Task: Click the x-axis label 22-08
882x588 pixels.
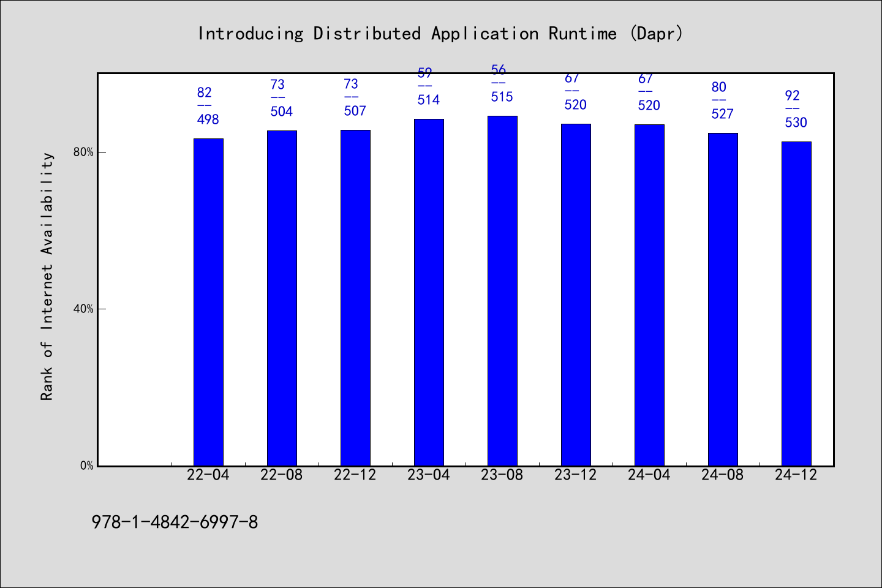Action: point(282,475)
